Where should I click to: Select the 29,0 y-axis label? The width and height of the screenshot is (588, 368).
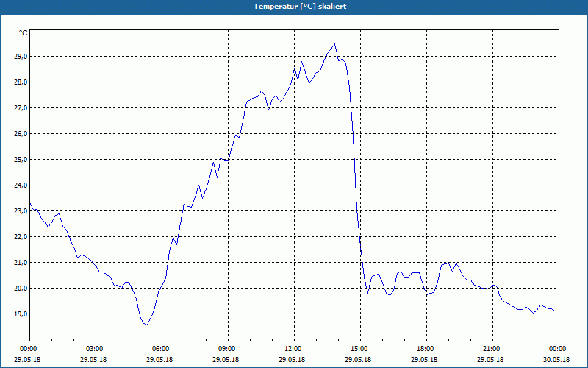(x=21, y=57)
